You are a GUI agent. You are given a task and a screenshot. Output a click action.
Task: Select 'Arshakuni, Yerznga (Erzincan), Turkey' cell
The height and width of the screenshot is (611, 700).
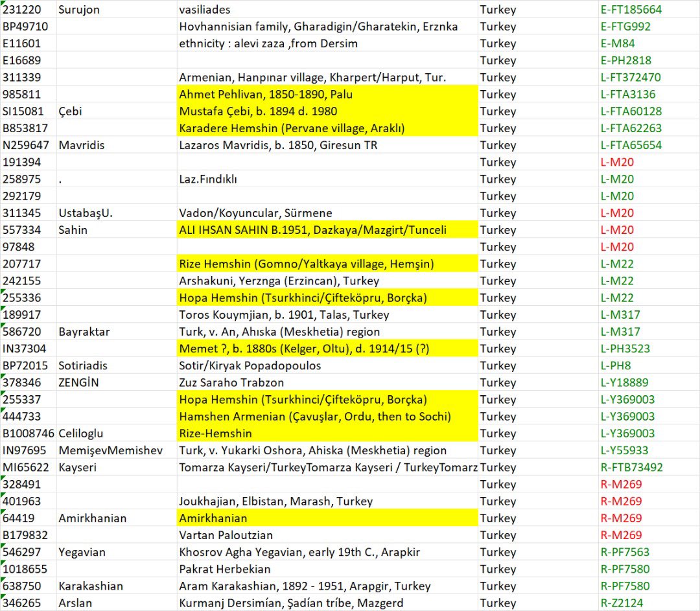pos(327,281)
